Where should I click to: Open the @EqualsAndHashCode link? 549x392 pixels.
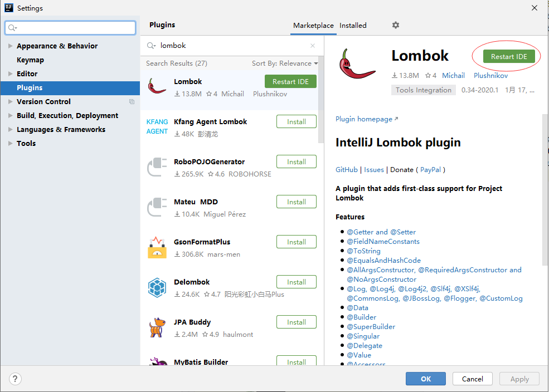[x=383, y=260]
